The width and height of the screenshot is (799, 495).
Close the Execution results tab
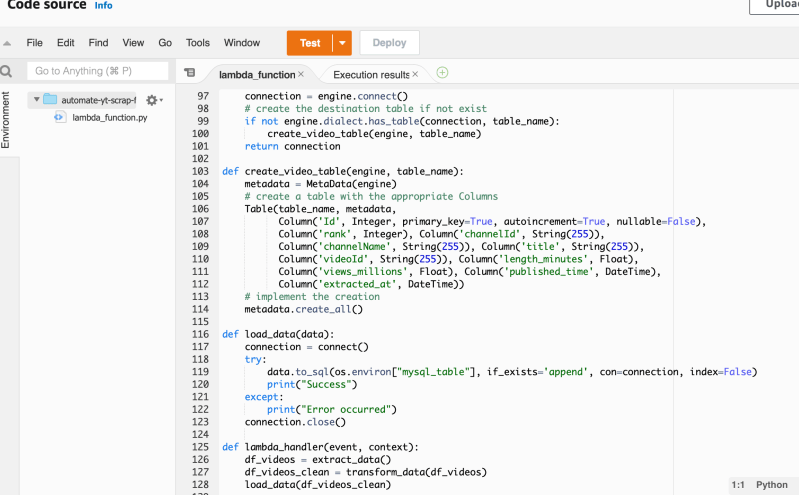[x=415, y=74]
